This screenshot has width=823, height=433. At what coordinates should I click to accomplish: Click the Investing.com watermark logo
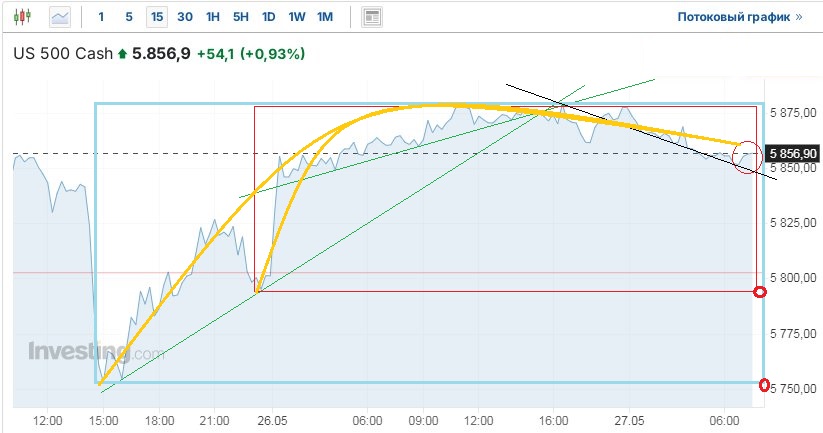click(x=95, y=352)
